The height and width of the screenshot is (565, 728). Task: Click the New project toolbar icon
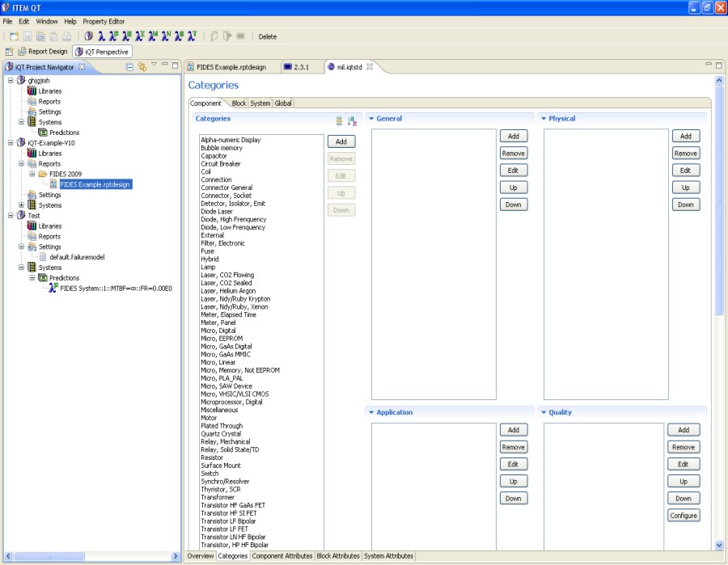(14, 36)
